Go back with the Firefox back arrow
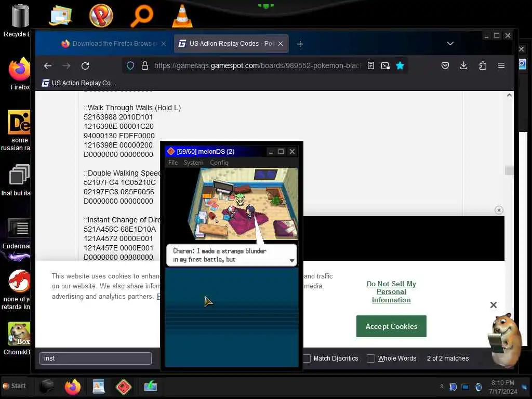 (x=48, y=66)
